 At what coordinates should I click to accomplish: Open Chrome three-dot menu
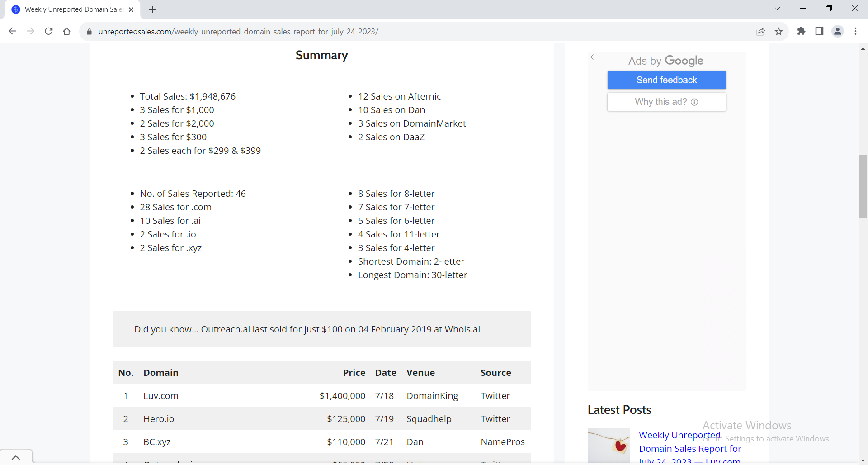tap(856, 31)
